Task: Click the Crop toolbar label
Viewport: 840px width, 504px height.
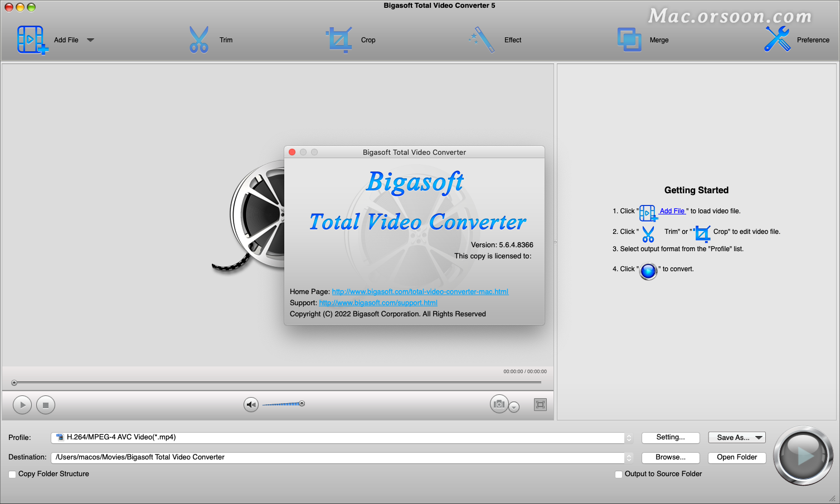Action: click(x=368, y=40)
